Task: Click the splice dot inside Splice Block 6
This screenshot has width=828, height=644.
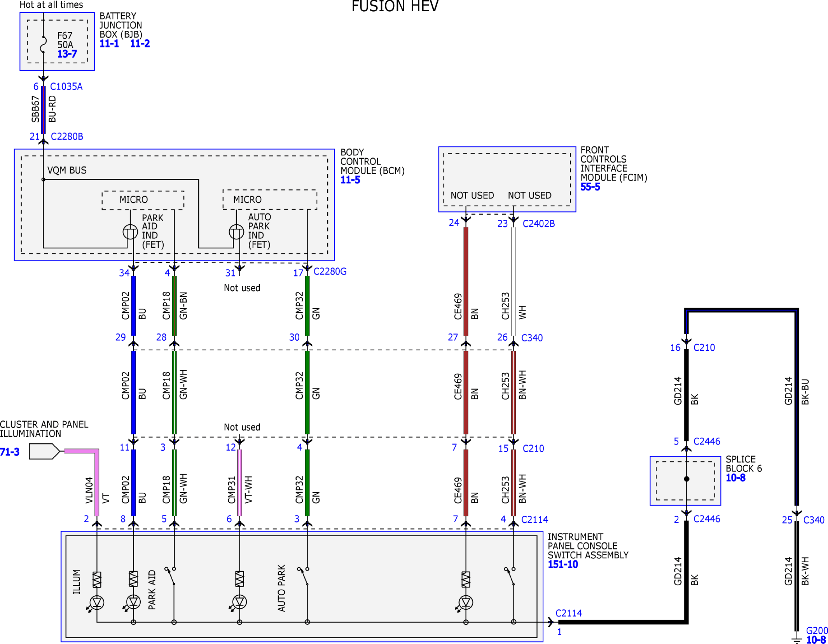Action: point(687,479)
